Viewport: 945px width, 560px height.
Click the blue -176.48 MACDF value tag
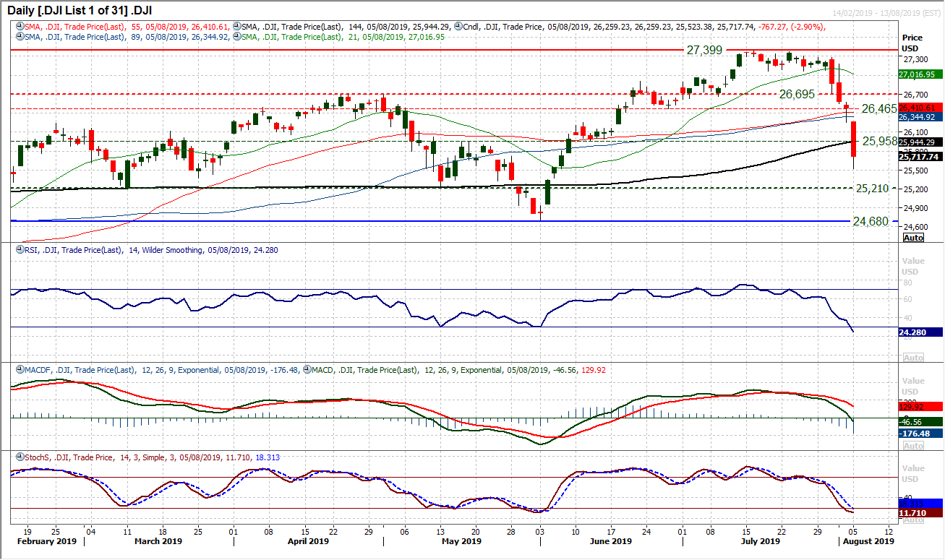[920, 434]
